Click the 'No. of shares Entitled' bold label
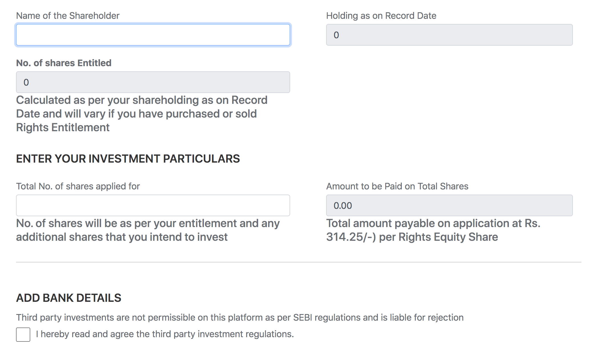The height and width of the screenshot is (364, 594). [64, 63]
